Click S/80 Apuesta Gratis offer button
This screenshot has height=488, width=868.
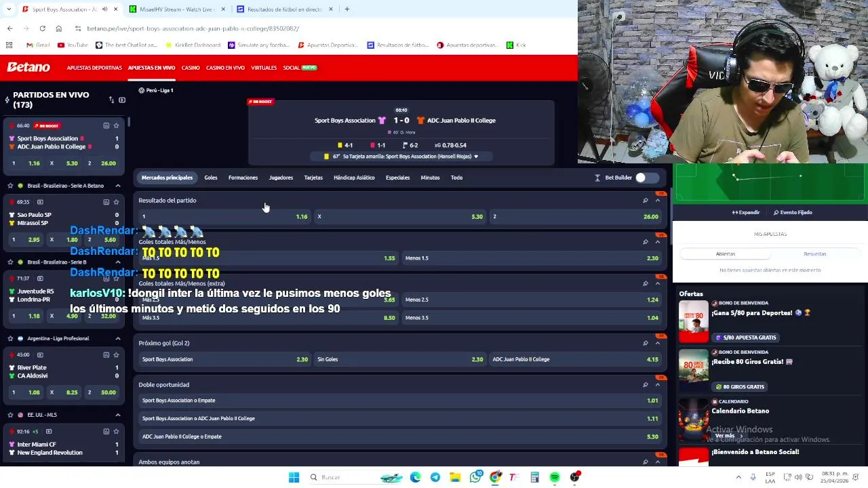[745, 338]
